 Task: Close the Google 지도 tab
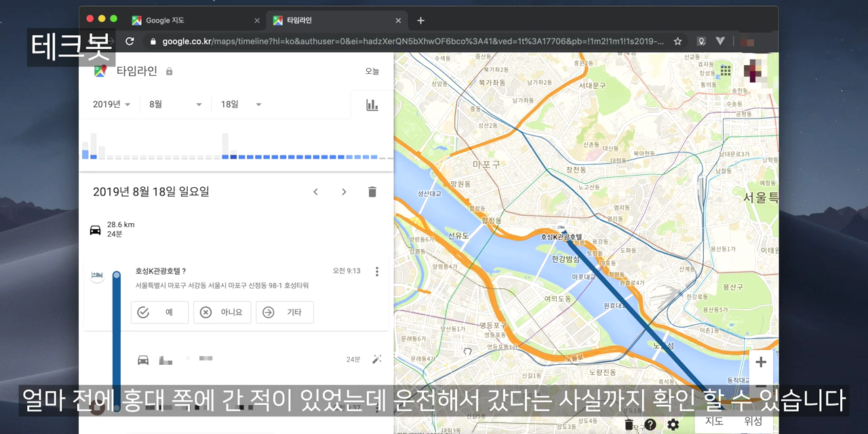click(257, 20)
